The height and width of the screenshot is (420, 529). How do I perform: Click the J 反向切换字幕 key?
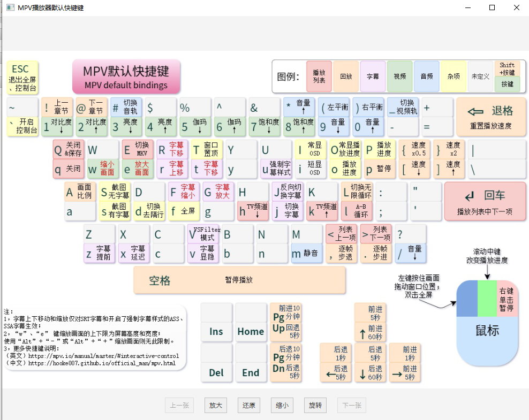pos(288,192)
